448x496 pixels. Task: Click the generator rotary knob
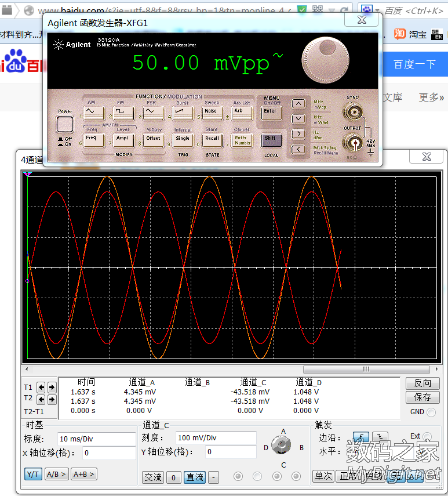pos(325,60)
